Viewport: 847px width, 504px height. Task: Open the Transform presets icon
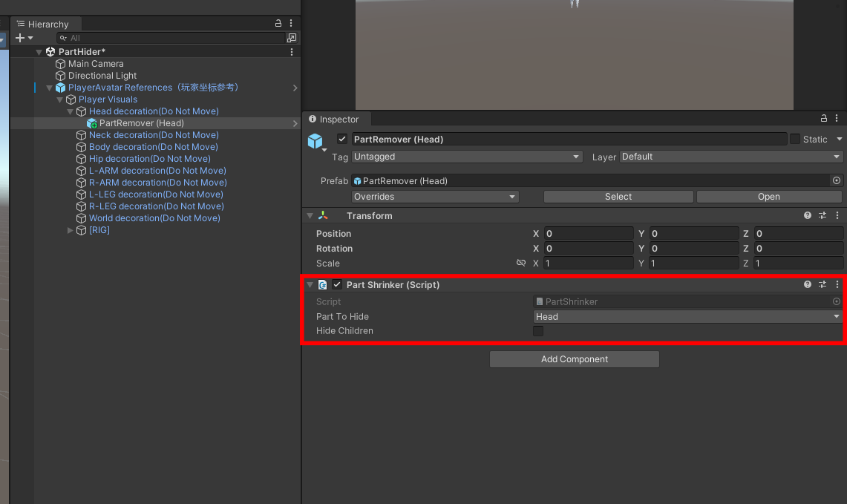coord(823,215)
